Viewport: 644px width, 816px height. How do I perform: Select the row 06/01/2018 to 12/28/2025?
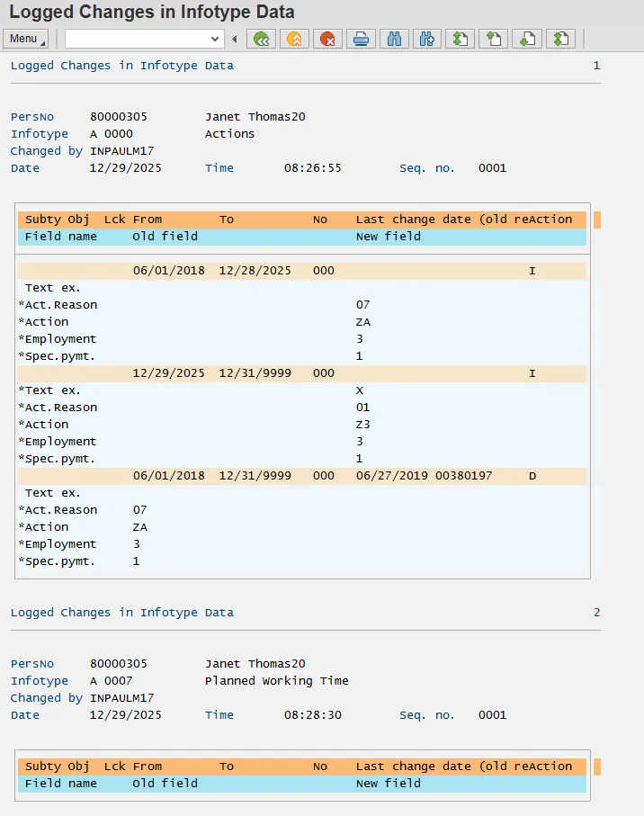[x=302, y=271]
